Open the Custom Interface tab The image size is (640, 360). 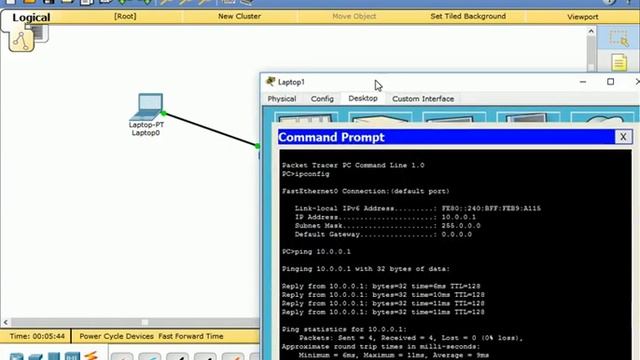[423, 99]
